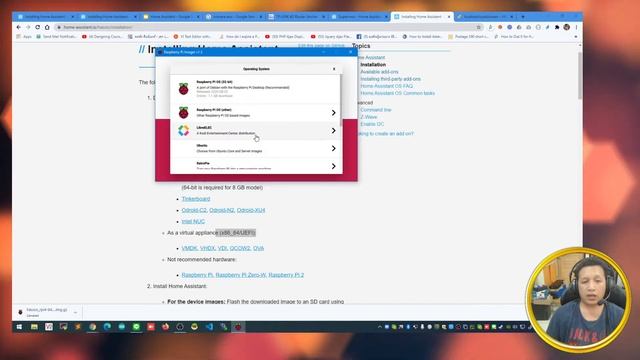
Task: Click the Raspberry Pi OS (other) raspberry logo
Action: tap(184, 113)
